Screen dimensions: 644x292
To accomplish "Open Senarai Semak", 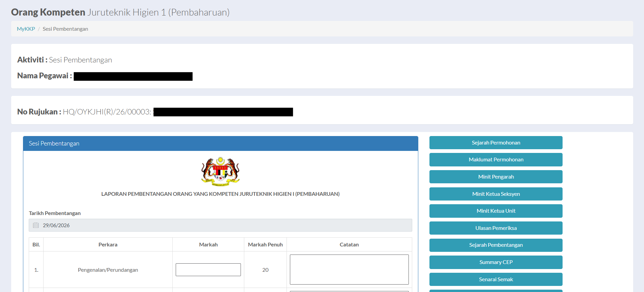I will (496, 280).
